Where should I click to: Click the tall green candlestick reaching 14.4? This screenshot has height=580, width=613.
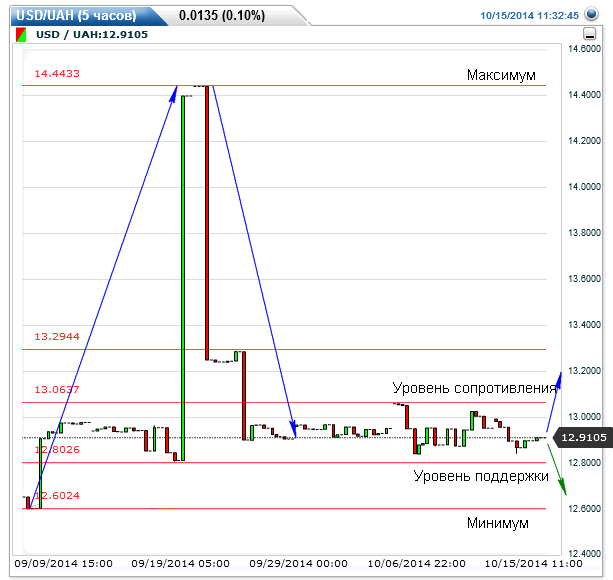pos(183,278)
